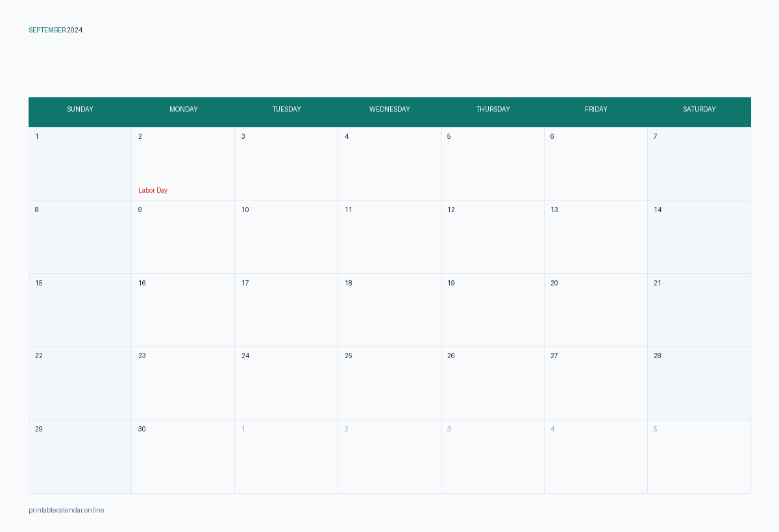This screenshot has width=779, height=532.
Task: Select date number 15
Action: (x=39, y=283)
